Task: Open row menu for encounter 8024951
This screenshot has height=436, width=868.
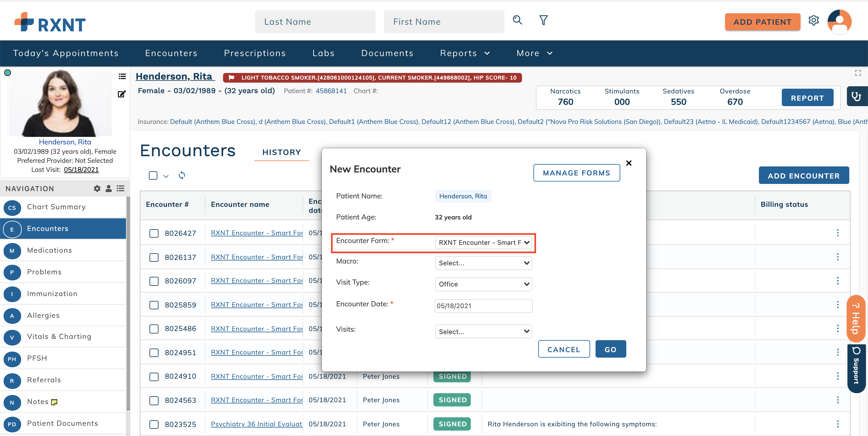Action: coord(838,352)
